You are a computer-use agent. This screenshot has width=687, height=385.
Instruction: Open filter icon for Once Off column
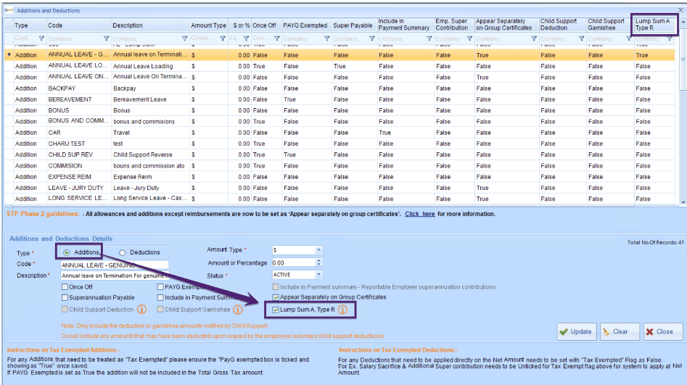click(277, 39)
